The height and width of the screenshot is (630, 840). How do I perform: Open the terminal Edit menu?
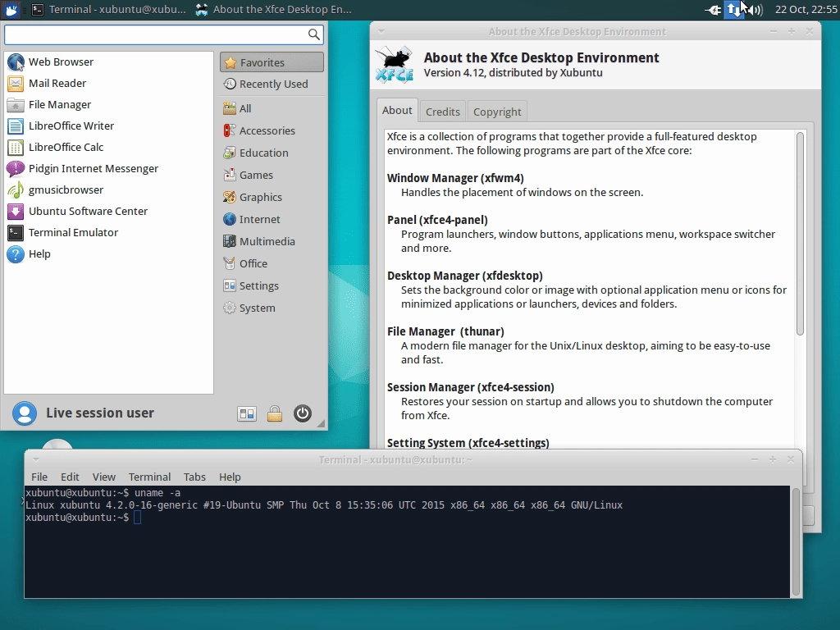coord(70,477)
